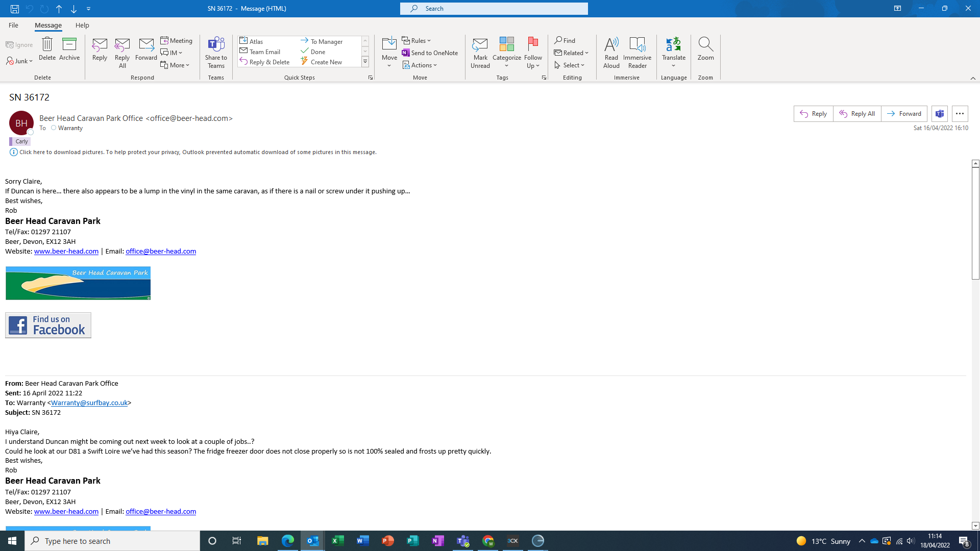Click Share to Teams icon
This screenshot has width=980, height=551.
216,52
